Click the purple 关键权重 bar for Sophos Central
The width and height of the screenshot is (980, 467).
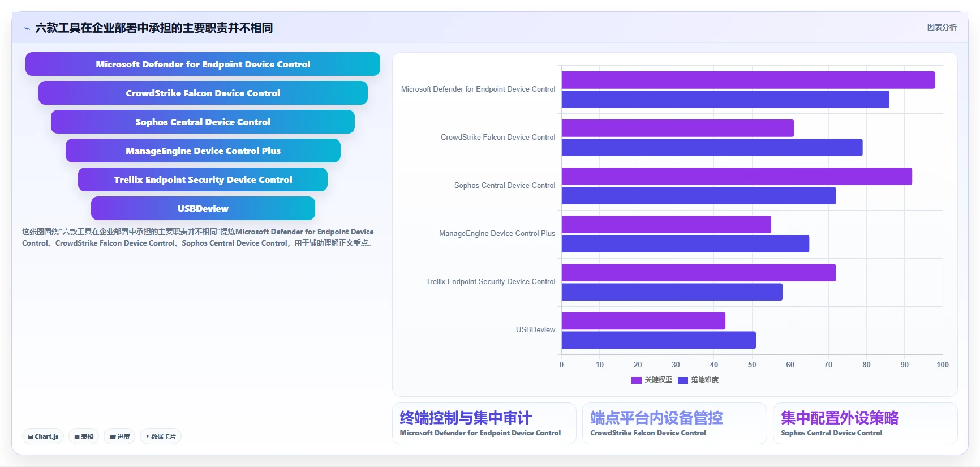737,176
